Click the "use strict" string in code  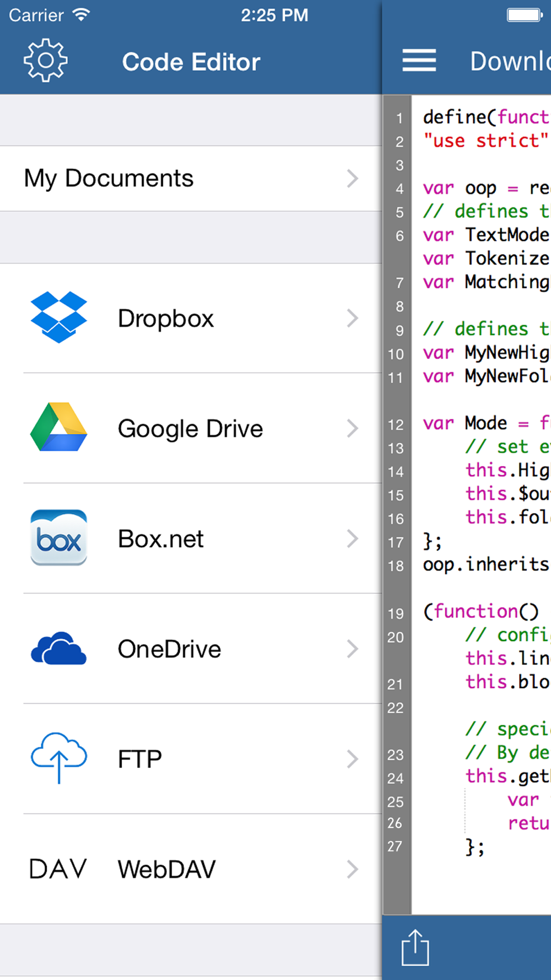coord(485,141)
